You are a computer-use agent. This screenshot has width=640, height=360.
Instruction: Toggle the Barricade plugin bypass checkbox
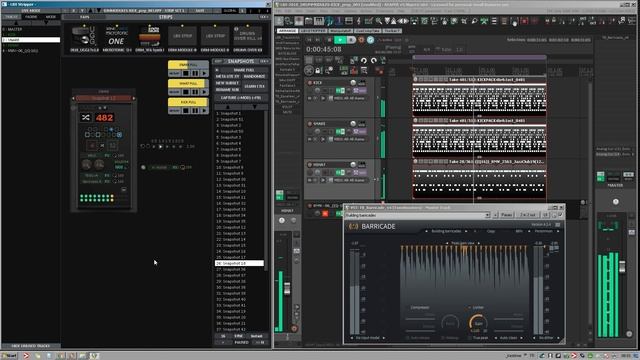coord(560,215)
